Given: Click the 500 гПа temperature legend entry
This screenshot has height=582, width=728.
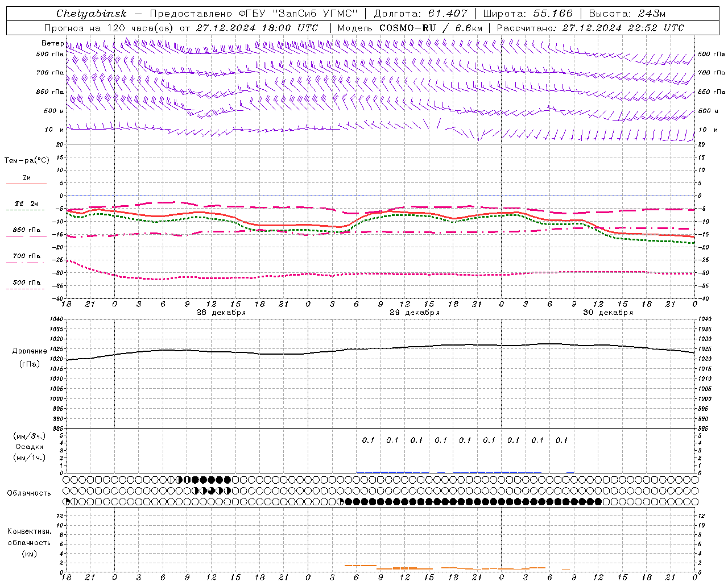Looking at the screenshot, I should [27, 282].
